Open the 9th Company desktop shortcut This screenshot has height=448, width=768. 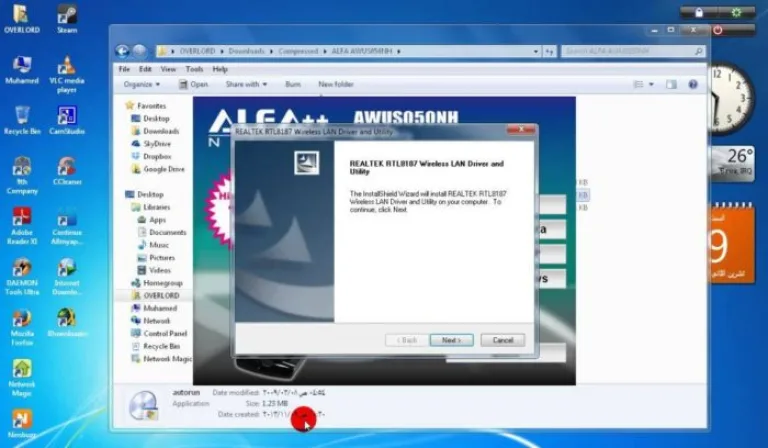22,175
